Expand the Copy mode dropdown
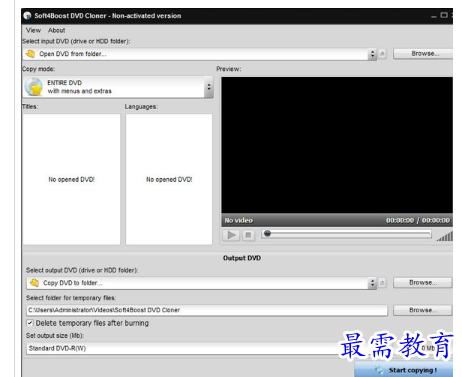The width and height of the screenshot is (462, 377). [x=118, y=87]
